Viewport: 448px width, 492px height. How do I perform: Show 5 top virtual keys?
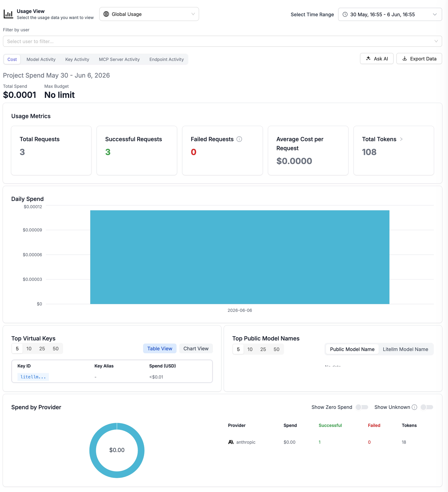[17, 349]
